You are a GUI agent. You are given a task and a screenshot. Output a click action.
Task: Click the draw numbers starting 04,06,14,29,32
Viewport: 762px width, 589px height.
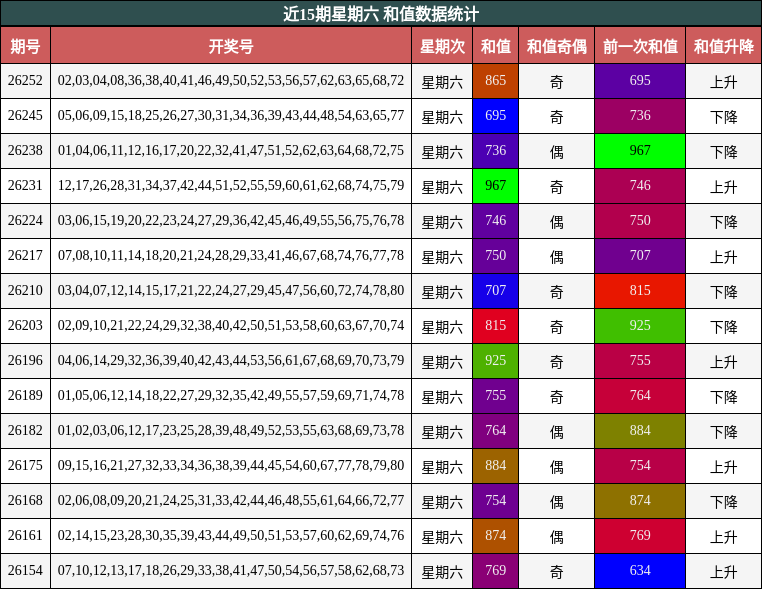click(231, 360)
